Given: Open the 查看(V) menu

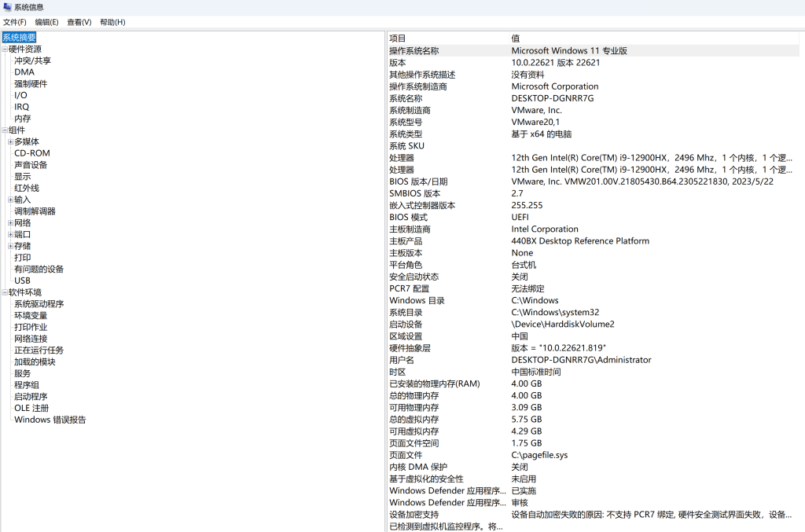Looking at the screenshot, I should (x=79, y=22).
